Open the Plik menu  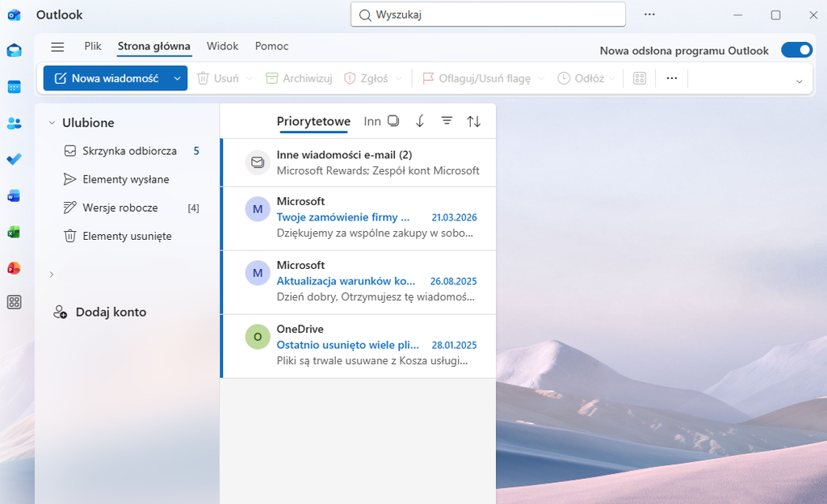coord(93,46)
